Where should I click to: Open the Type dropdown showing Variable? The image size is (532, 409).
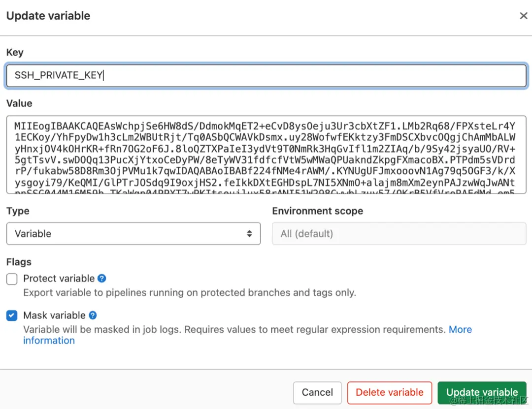133,234
